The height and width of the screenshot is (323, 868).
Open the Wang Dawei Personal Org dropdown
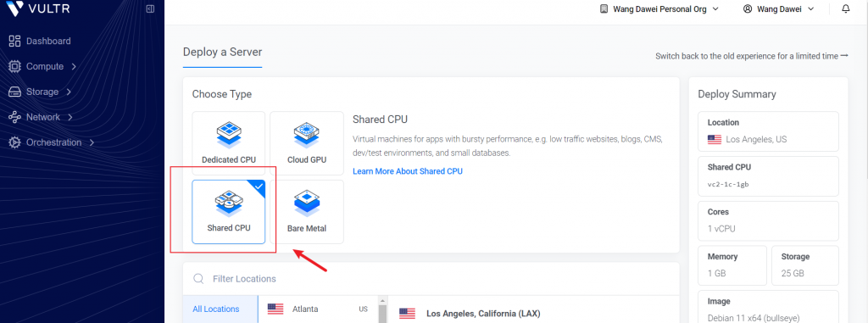(x=659, y=8)
